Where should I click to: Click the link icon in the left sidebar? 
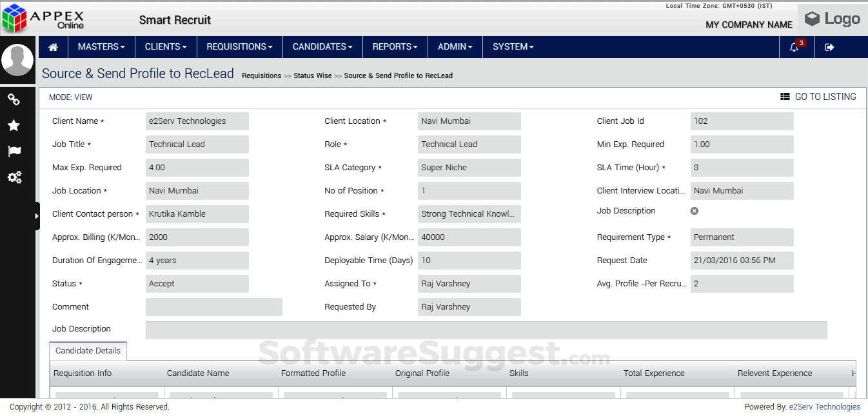pyautogui.click(x=14, y=99)
